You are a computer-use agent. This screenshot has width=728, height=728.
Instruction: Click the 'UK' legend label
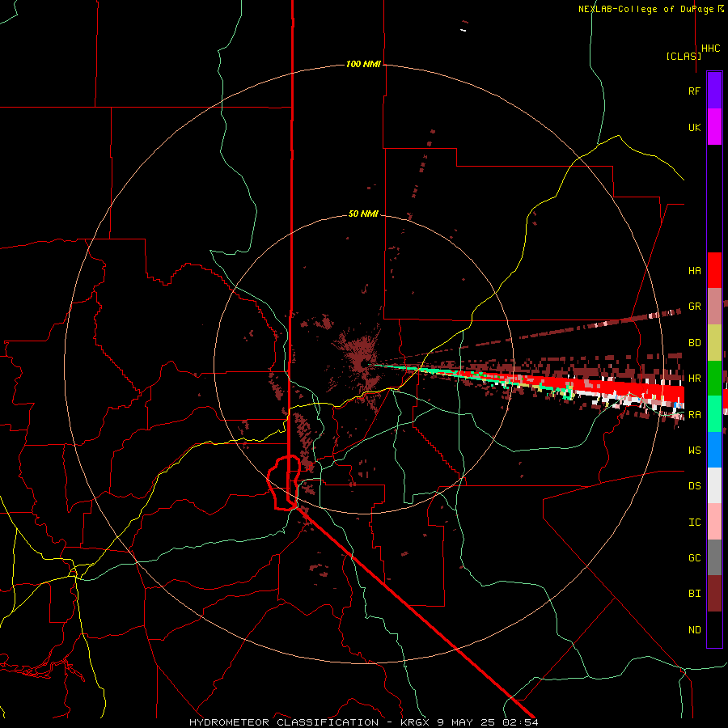coord(694,127)
